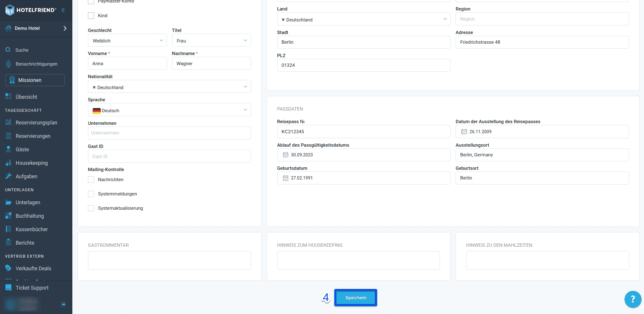
Task: Click the Gast ID input field
Action: pos(170,156)
